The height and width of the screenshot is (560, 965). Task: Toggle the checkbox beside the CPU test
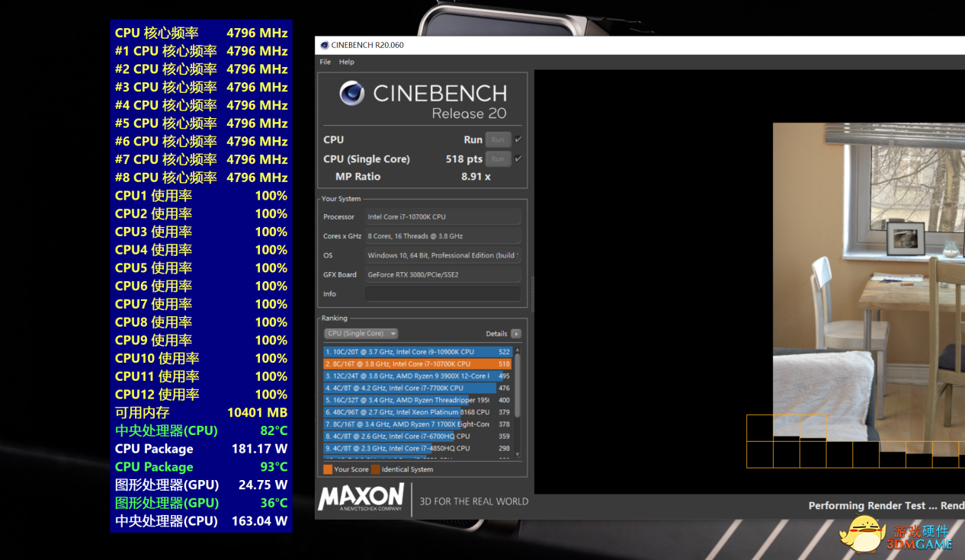tap(518, 139)
